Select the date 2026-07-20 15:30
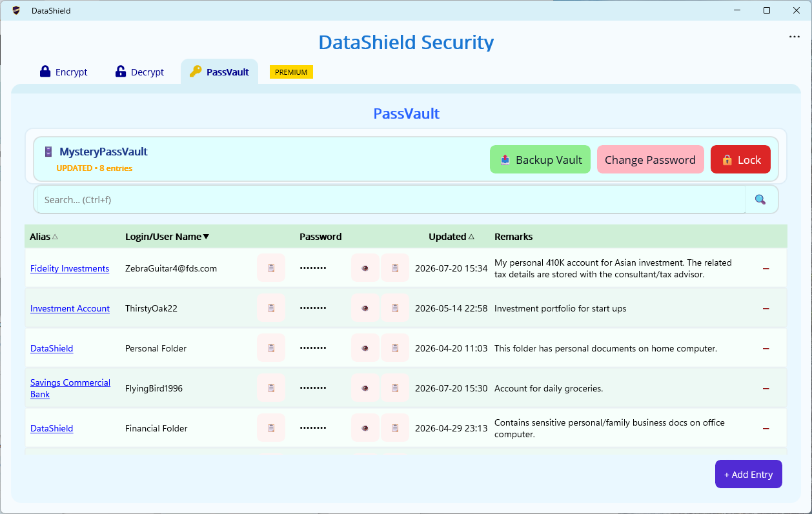Image resolution: width=812 pixels, height=514 pixels. pos(451,388)
